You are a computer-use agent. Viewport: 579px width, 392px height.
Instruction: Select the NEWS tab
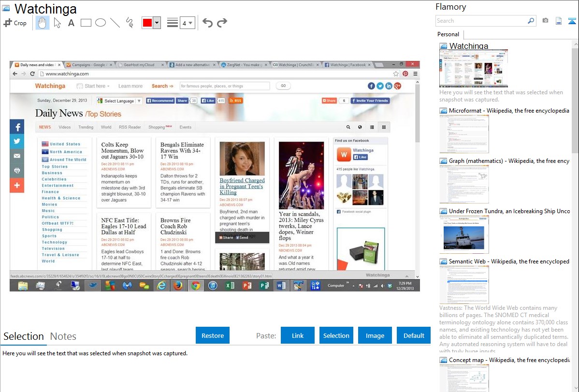[45, 127]
